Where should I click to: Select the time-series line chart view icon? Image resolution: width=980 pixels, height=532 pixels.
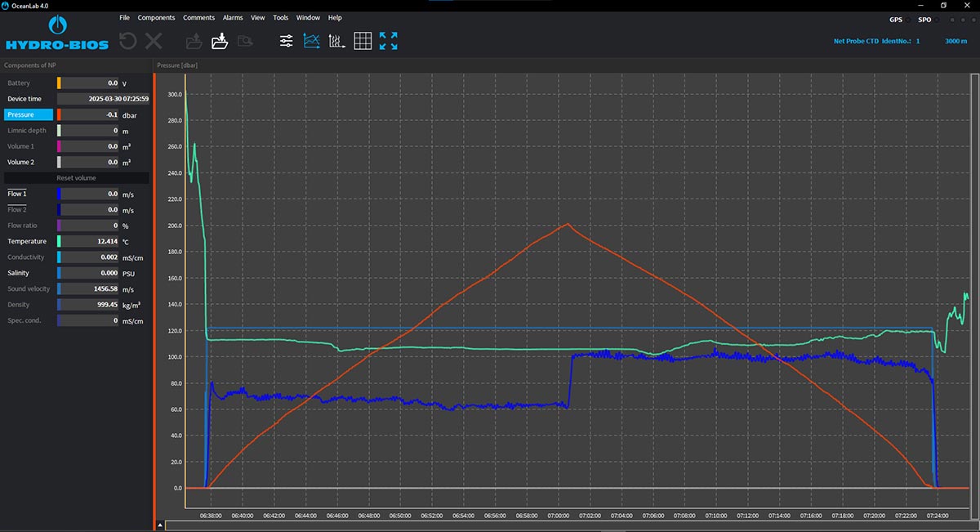tap(311, 41)
